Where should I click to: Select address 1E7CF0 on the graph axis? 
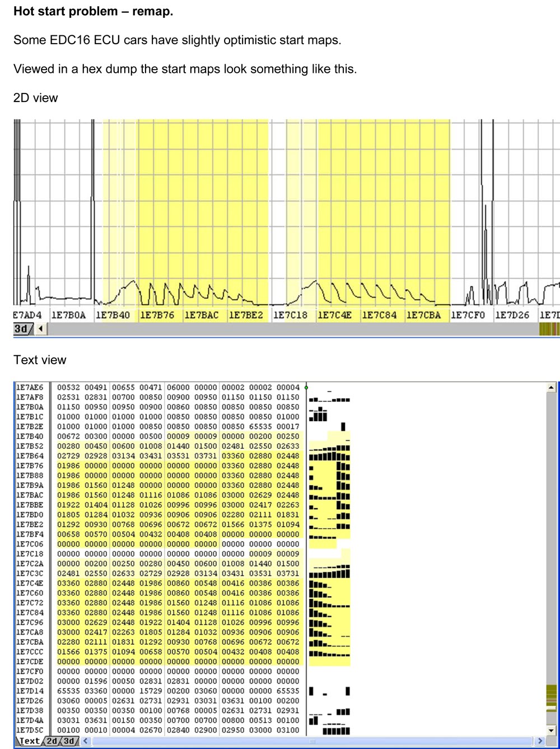pyautogui.click(x=468, y=315)
